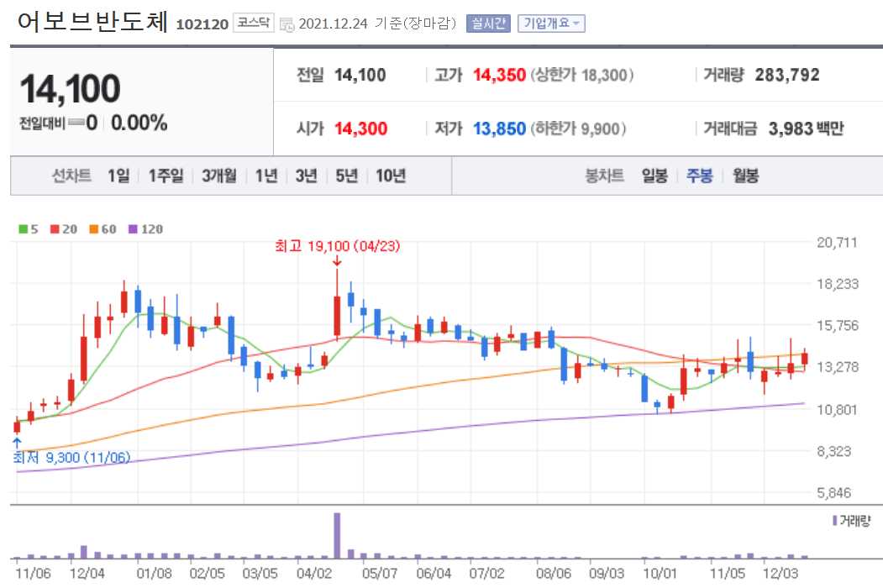883x588 pixels.
Task: Open the 기업개요 dropdown
Action: 551,24
